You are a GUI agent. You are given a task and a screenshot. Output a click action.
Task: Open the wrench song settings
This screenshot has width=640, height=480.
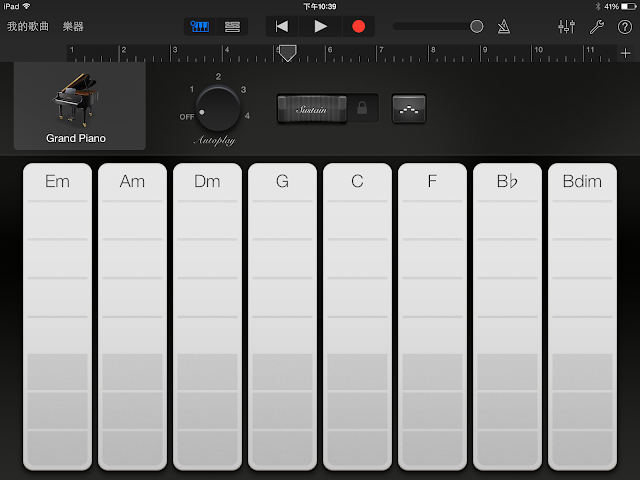click(x=597, y=27)
